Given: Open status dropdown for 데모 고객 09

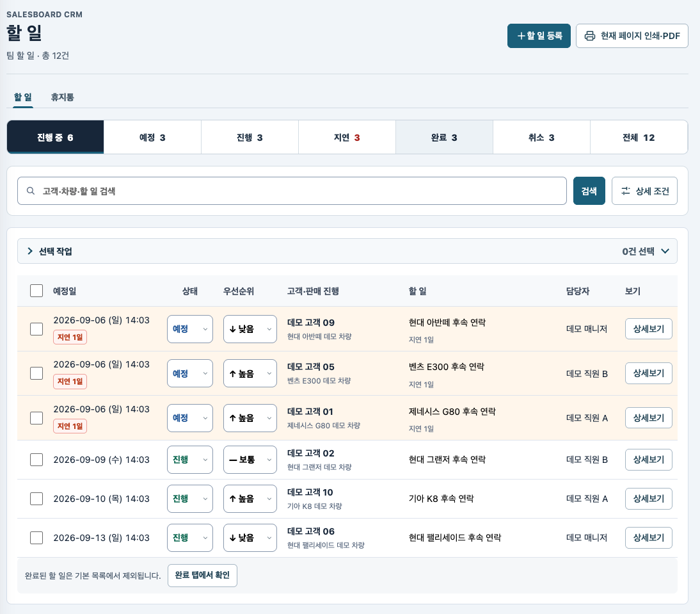Looking at the screenshot, I should [190, 329].
